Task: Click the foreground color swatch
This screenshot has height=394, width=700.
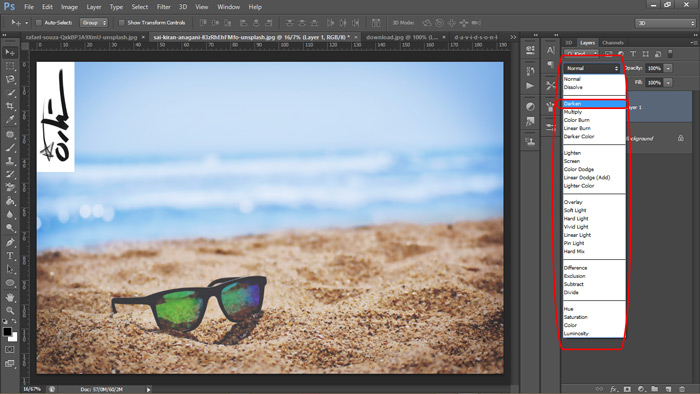Action: pos(7,332)
